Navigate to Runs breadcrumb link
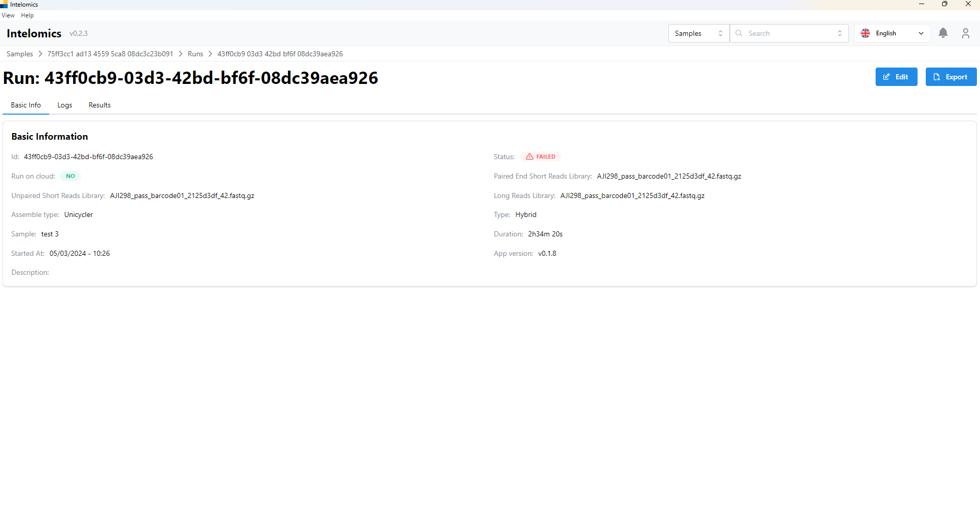Screen dimensions: 980x525 tap(195, 54)
